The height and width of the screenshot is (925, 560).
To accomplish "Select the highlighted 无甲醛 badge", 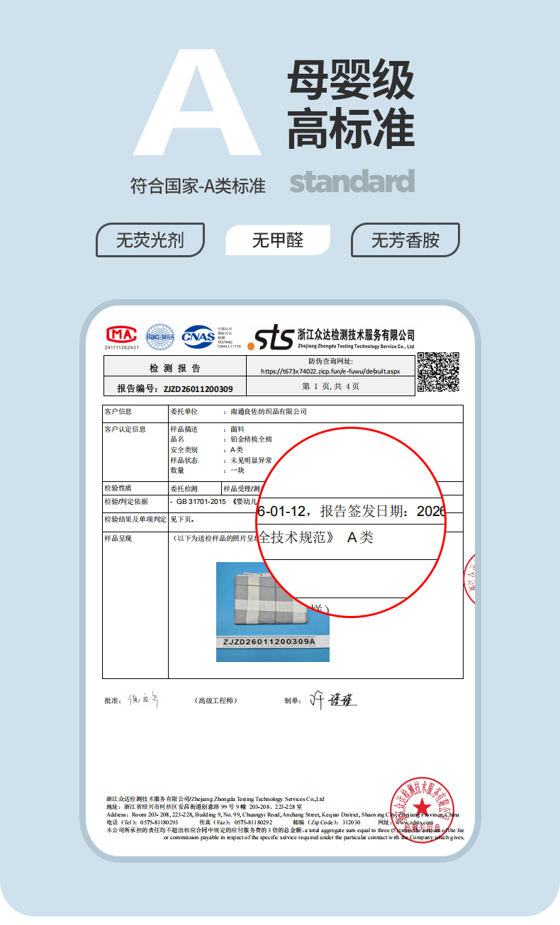I will point(278,240).
